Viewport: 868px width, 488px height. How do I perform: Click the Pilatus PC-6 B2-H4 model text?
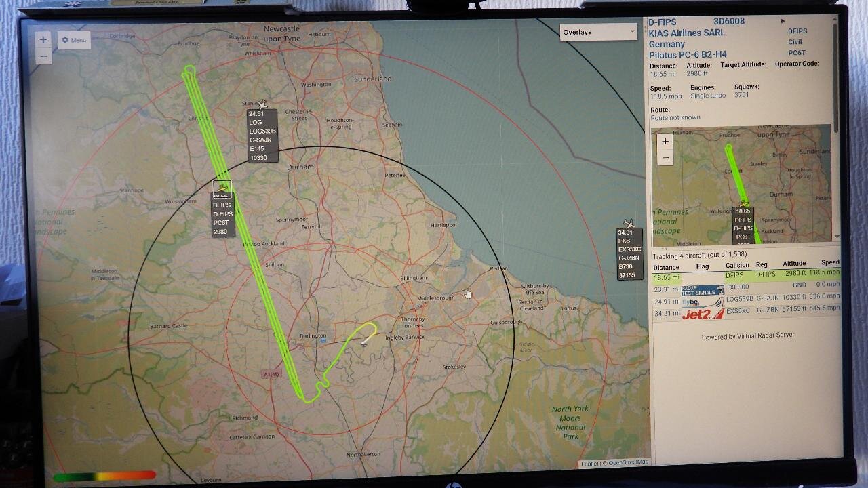pos(688,54)
